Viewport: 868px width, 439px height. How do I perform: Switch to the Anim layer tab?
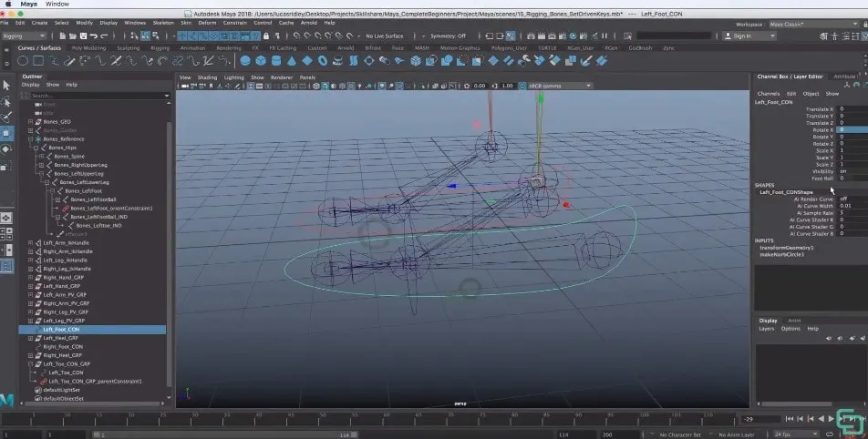click(794, 321)
